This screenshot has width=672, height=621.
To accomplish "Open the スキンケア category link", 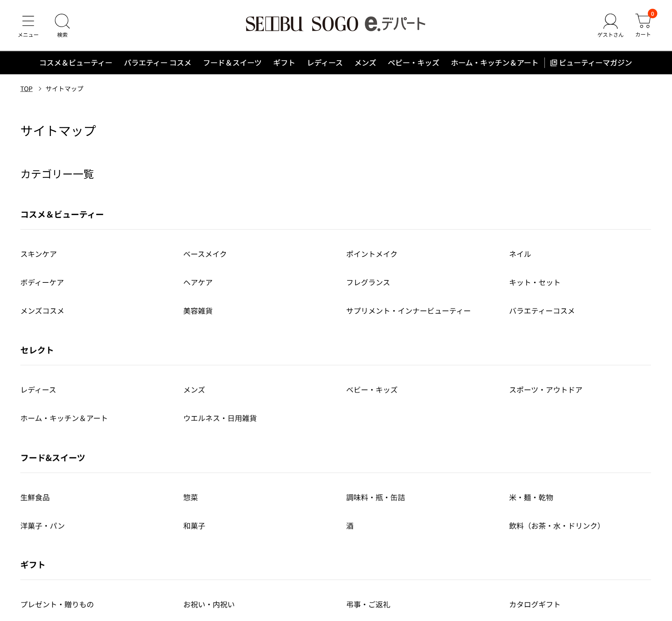I will [38, 254].
